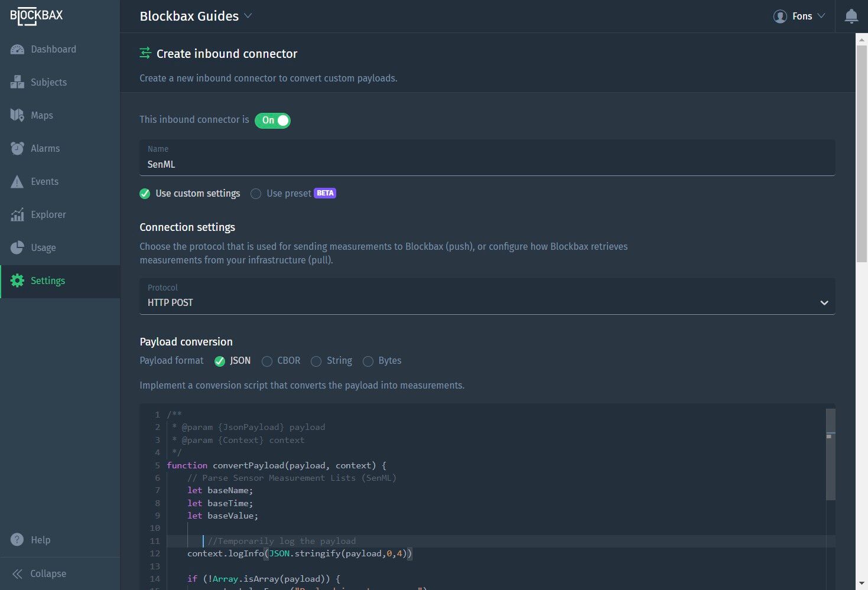Screen dimensions: 868x590
Task: Click the Help question mark icon
Action: click(17, 540)
